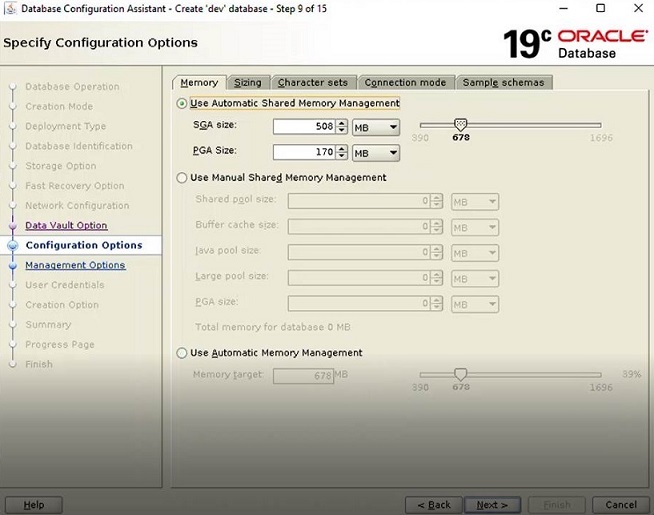Select Use Manual Shared Memory Management radio
The height and width of the screenshot is (515, 654).
(x=181, y=178)
